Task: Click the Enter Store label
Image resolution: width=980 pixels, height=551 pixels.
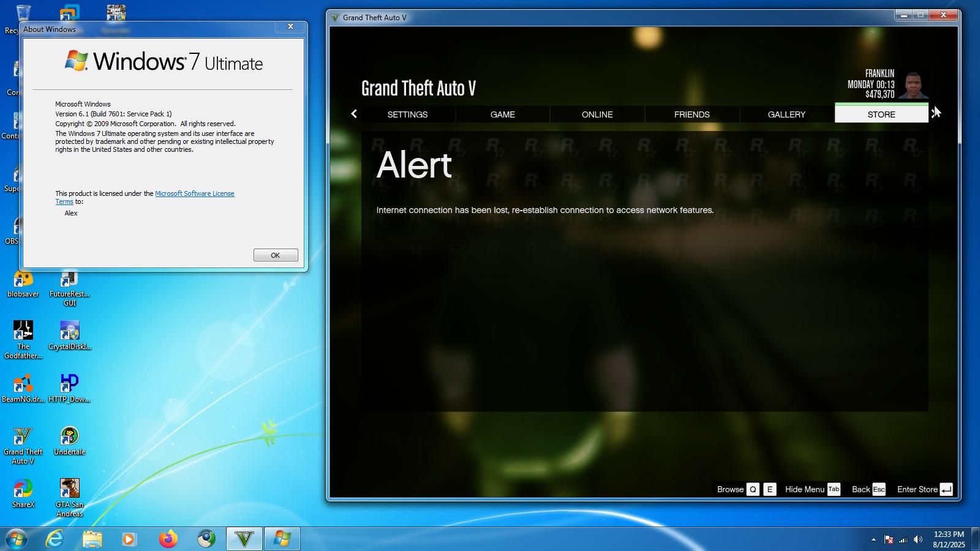Action: click(x=917, y=489)
